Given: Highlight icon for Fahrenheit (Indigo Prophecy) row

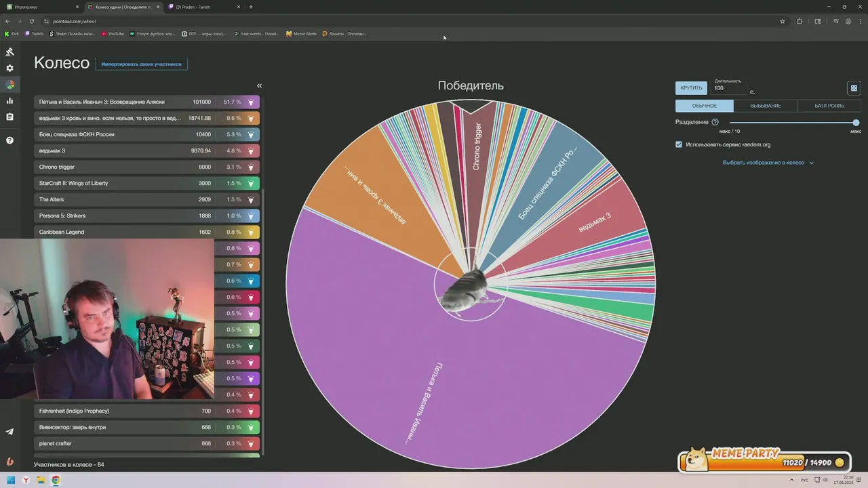Looking at the screenshot, I should click(x=251, y=411).
